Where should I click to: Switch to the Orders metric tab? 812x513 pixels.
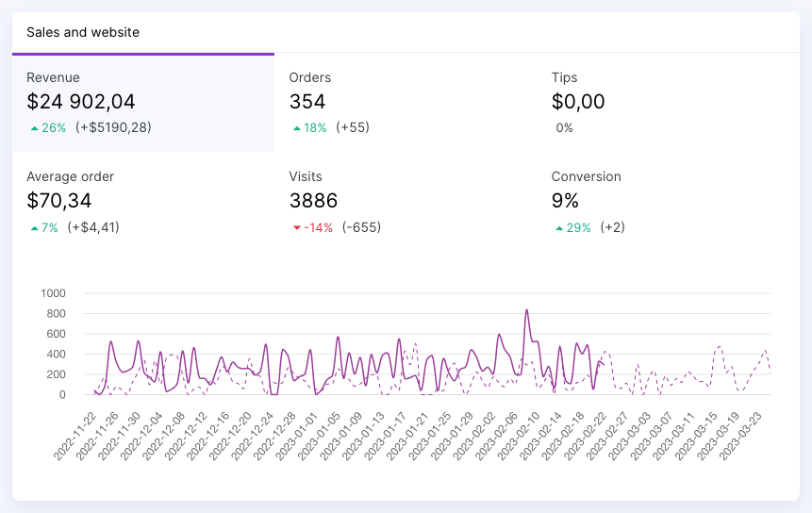coord(406,102)
